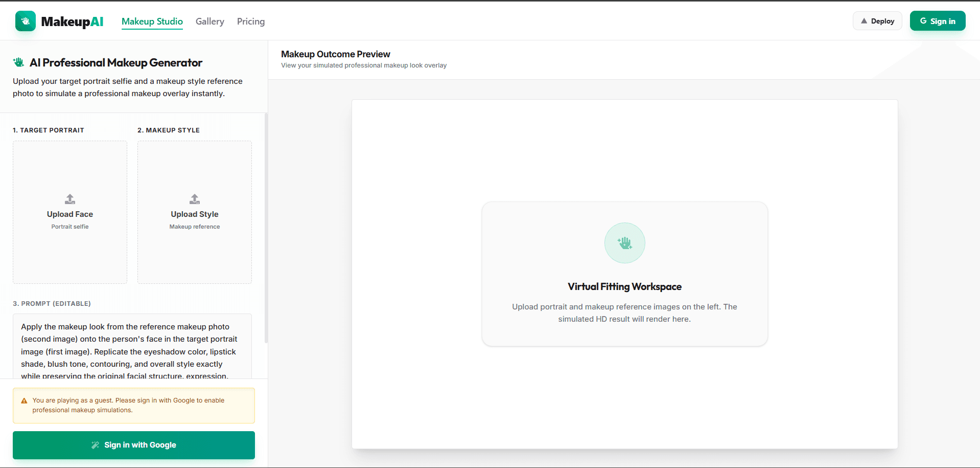Click the Google G icon in Sign in button

tap(923, 21)
